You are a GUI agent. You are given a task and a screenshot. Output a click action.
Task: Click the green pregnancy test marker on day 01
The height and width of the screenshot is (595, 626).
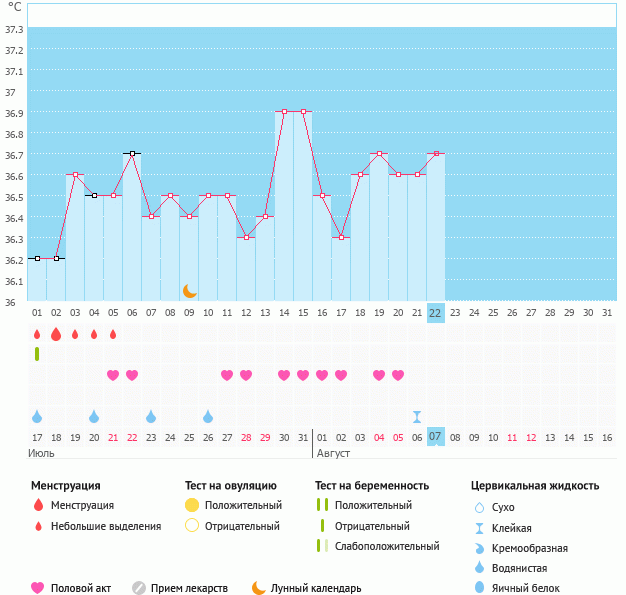click(x=37, y=354)
